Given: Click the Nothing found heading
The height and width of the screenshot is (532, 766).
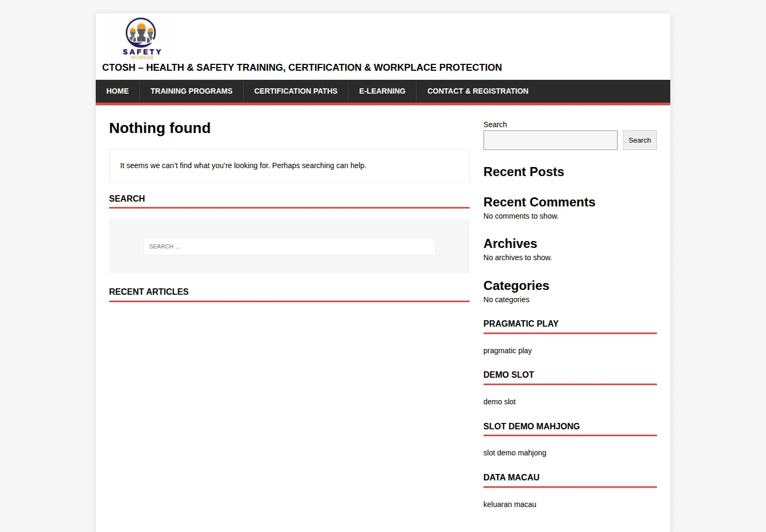Looking at the screenshot, I should pos(160,128).
